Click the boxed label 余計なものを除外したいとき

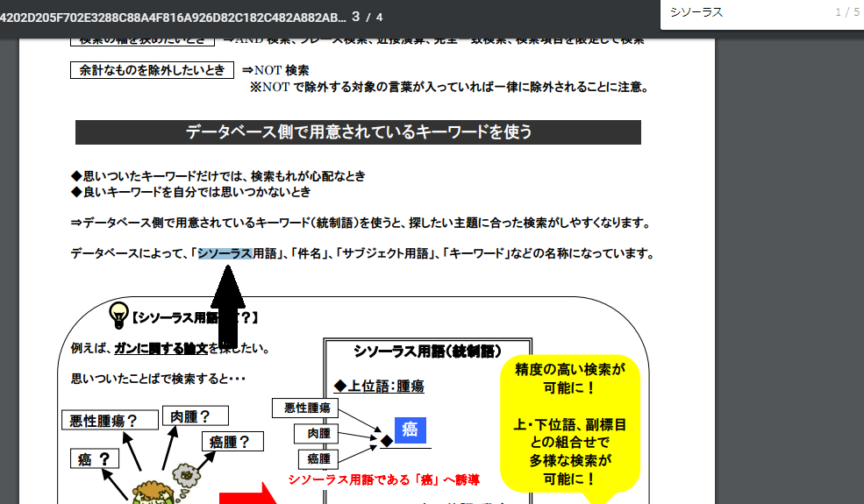pos(152,70)
